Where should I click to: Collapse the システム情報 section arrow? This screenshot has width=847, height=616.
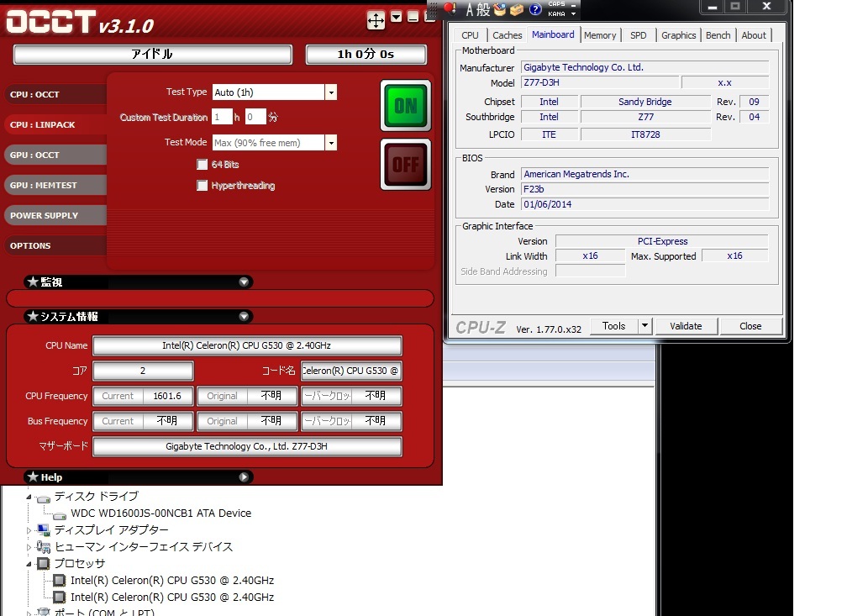pos(244,317)
